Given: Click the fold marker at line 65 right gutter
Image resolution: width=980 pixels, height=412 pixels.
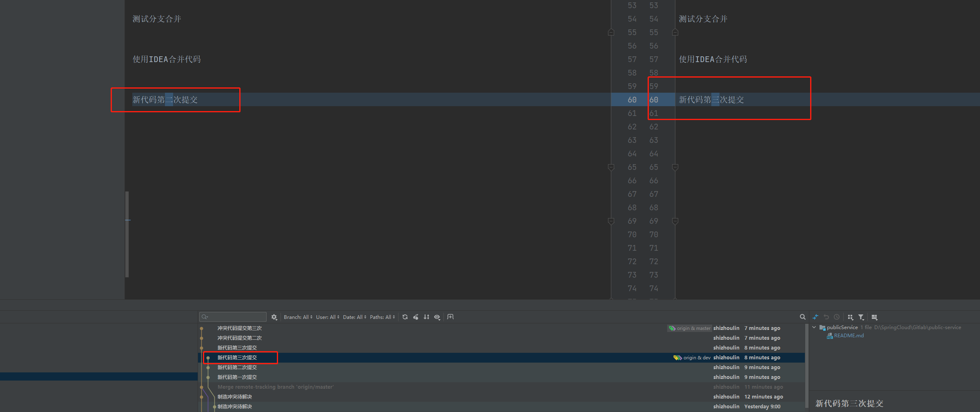Looking at the screenshot, I should pyautogui.click(x=675, y=167).
